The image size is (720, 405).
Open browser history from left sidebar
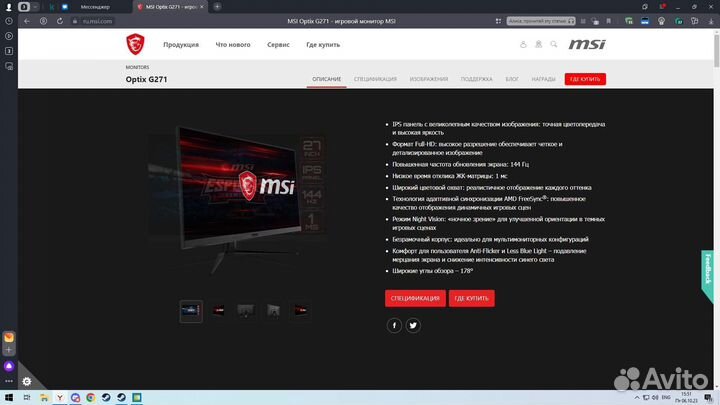coord(9,21)
